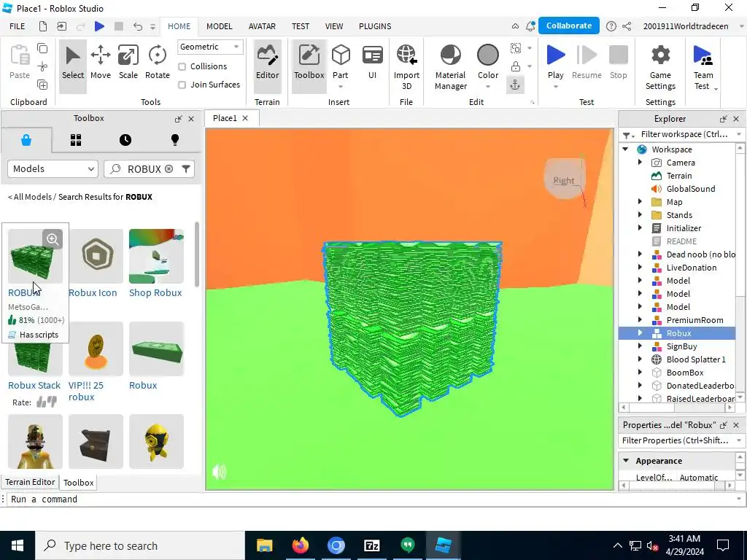Open the Recent clock tab in Toolbox
This screenshot has width=747, height=560.
pyautogui.click(x=125, y=140)
